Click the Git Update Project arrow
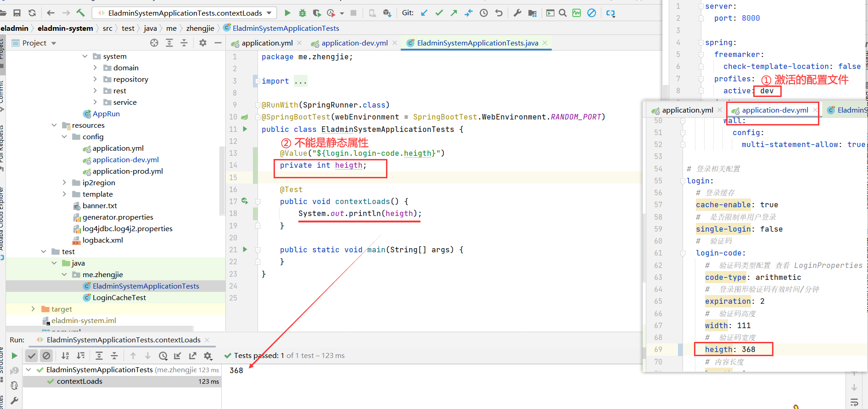868x409 pixels. point(424,13)
